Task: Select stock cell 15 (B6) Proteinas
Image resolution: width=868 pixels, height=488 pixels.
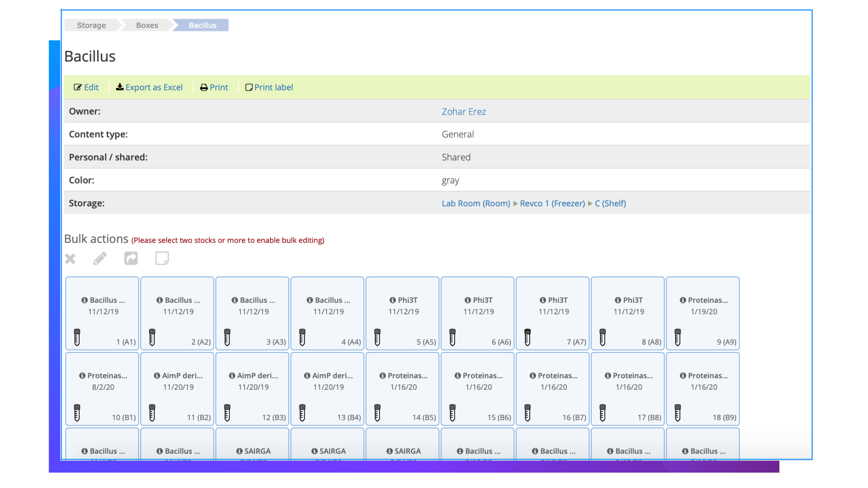Action: point(477,389)
